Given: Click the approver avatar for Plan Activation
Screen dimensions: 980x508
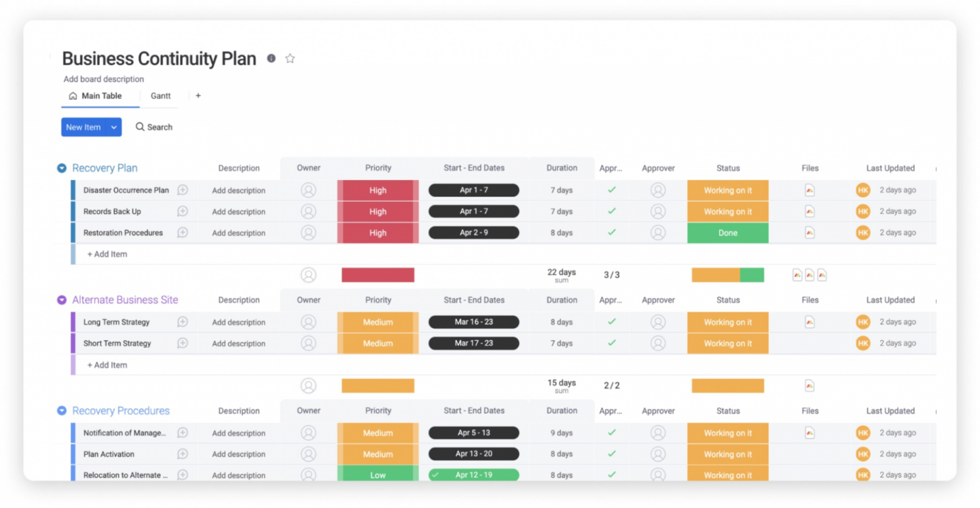Looking at the screenshot, I should coord(658,454).
